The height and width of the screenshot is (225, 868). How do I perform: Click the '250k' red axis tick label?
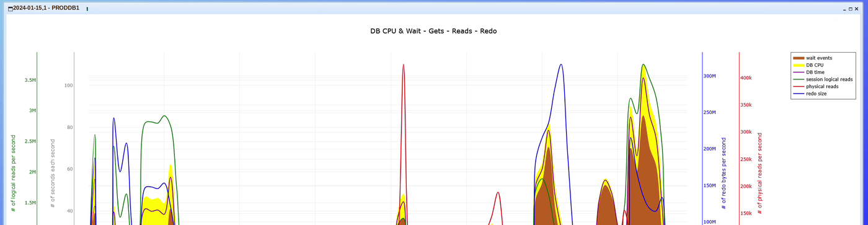pyautogui.click(x=746, y=159)
